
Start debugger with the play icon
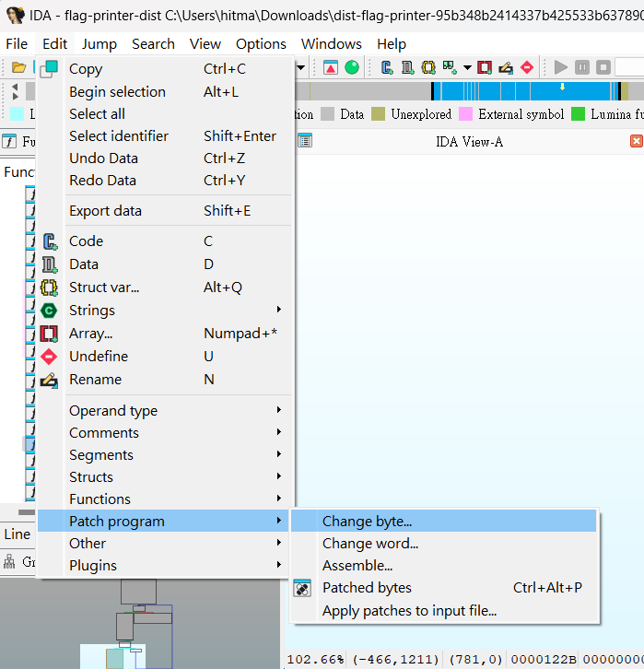pyautogui.click(x=560, y=67)
